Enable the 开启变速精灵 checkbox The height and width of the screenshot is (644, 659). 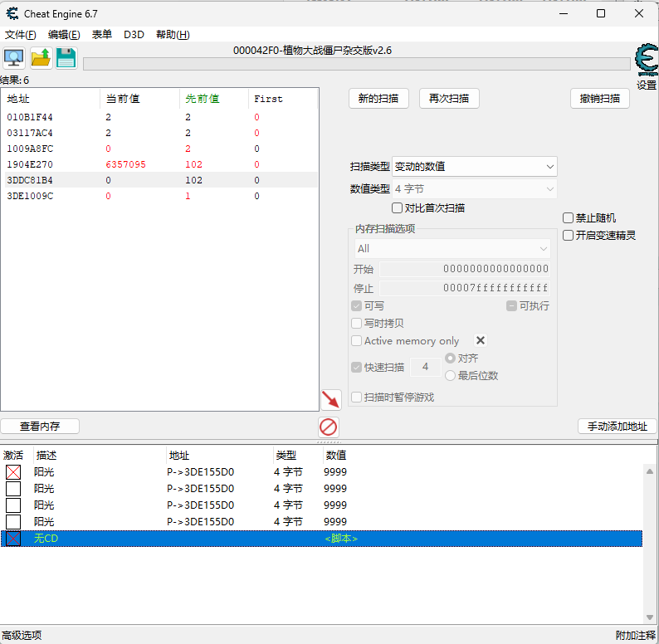[569, 235]
